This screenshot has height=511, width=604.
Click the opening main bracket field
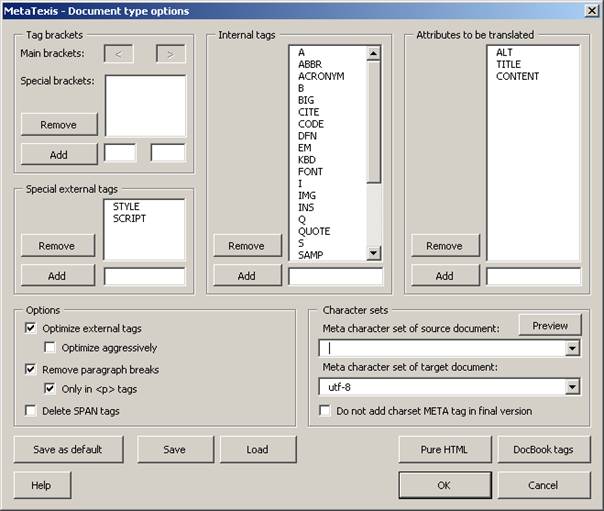(x=119, y=54)
